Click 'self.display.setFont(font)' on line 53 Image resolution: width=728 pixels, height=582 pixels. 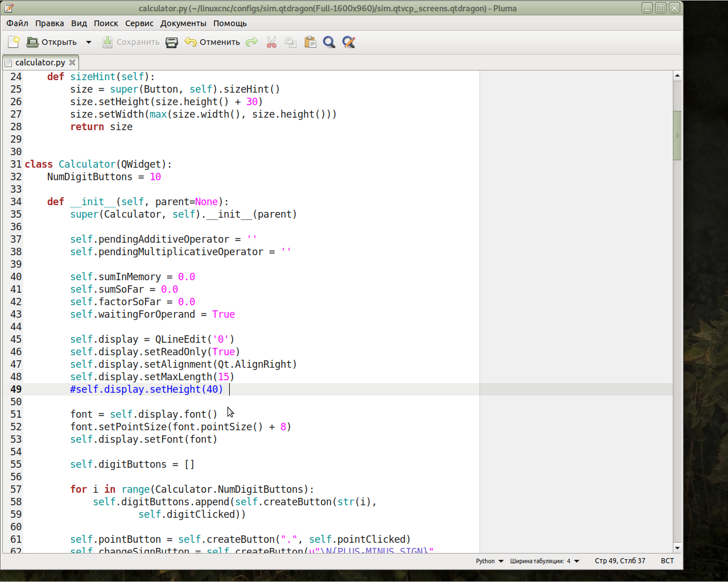(x=144, y=439)
